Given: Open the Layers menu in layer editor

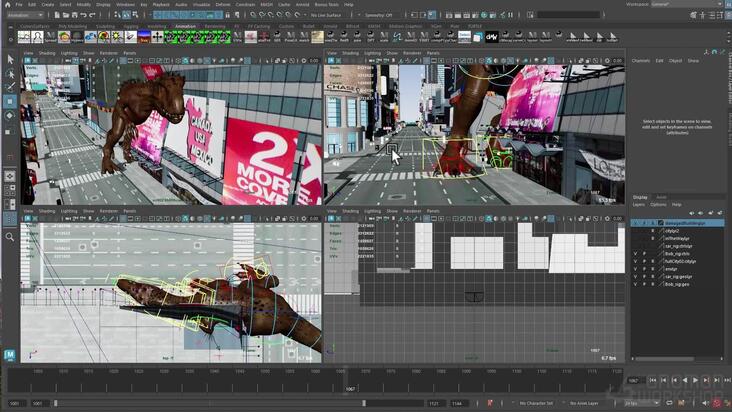Looking at the screenshot, I should point(639,205).
